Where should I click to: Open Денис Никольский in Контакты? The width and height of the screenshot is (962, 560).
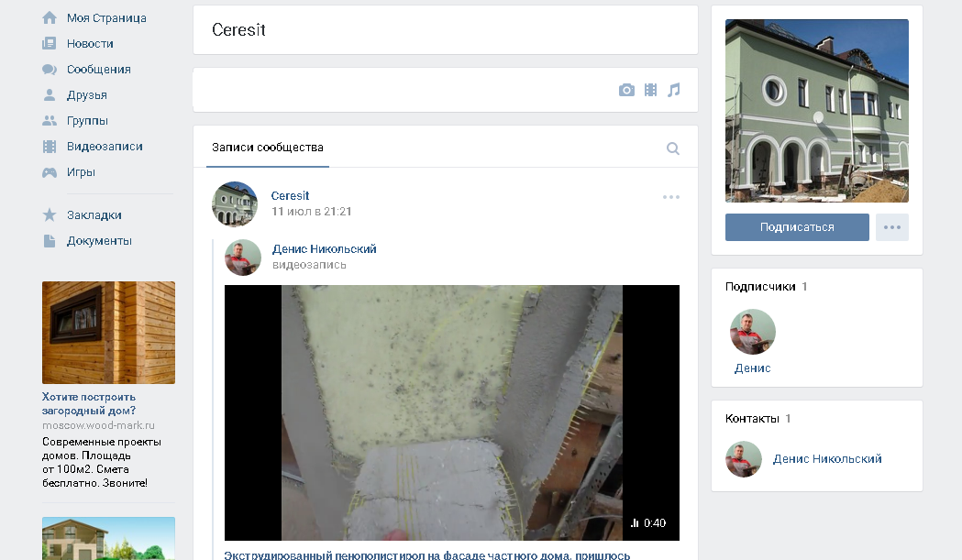(x=827, y=459)
